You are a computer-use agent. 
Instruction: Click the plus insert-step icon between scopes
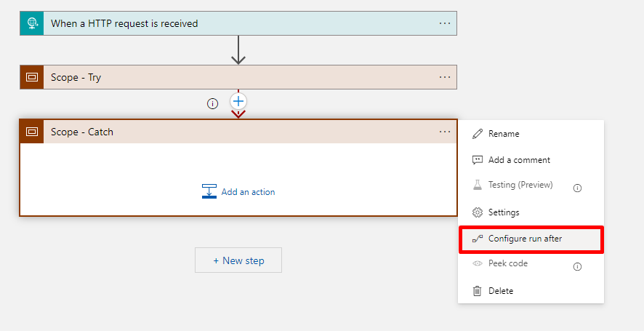(x=238, y=101)
